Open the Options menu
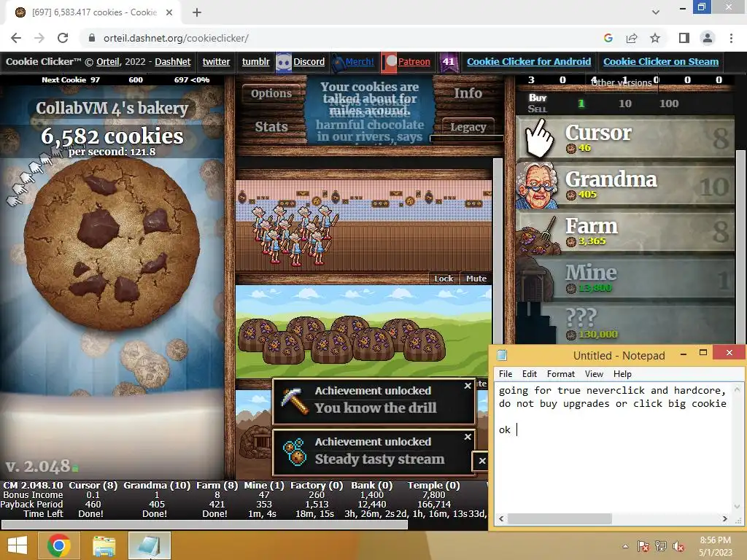Image resolution: width=747 pixels, height=560 pixels. (x=271, y=93)
